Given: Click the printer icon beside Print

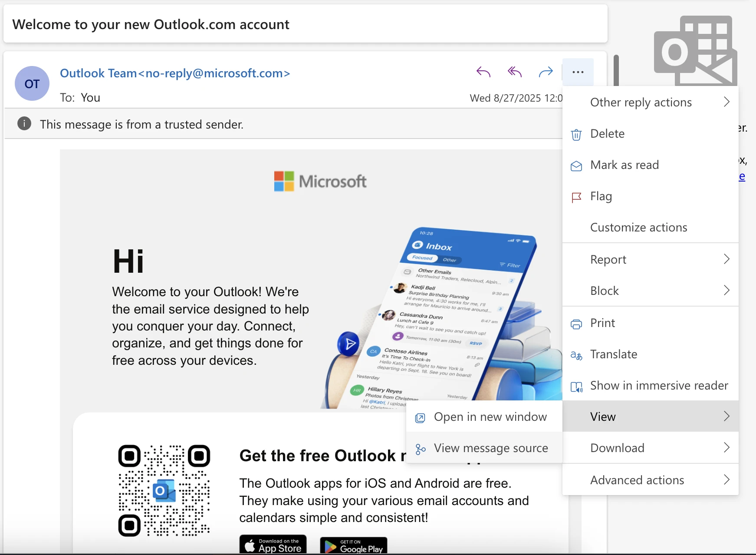Looking at the screenshot, I should coord(576,324).
